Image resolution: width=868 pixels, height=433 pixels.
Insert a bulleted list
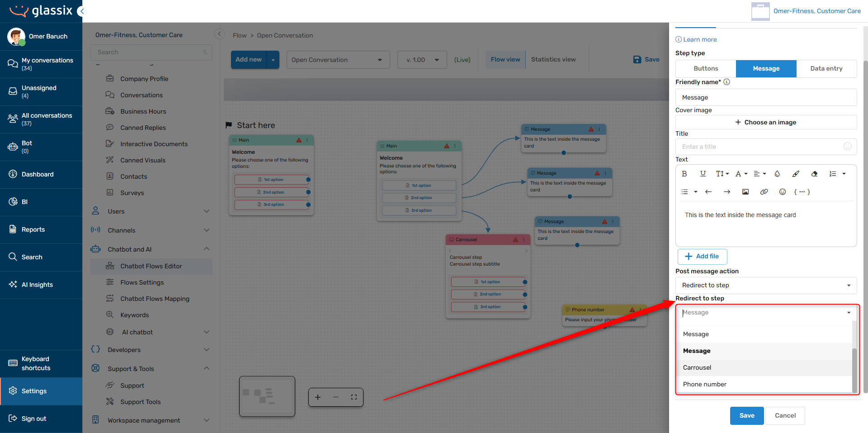click(685, 192)
